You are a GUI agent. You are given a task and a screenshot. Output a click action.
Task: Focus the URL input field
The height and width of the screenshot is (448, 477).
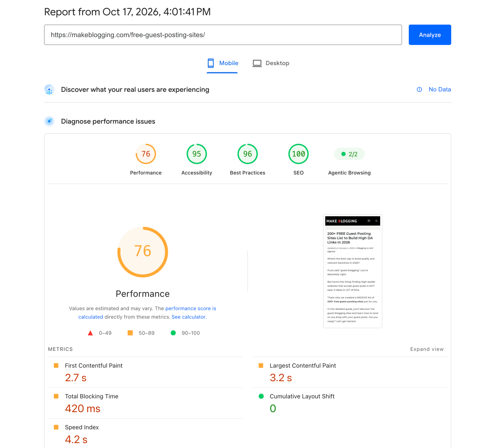(223, 35)
